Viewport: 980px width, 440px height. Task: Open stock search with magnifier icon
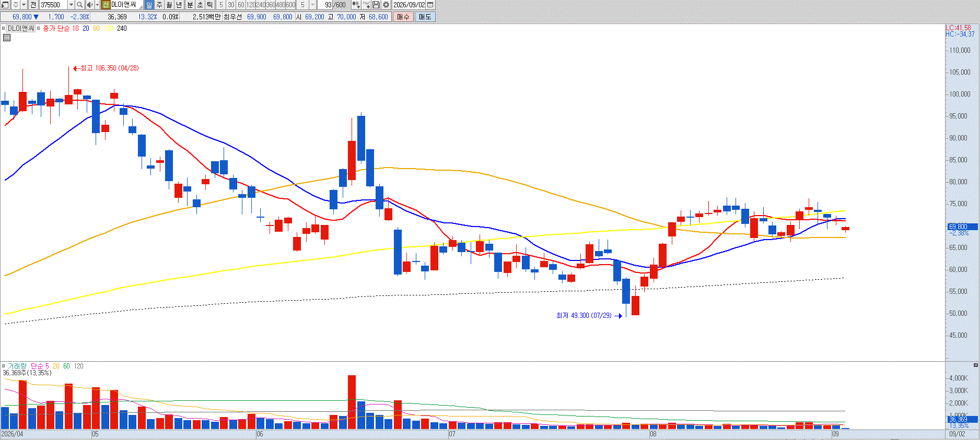click(79, 5)
